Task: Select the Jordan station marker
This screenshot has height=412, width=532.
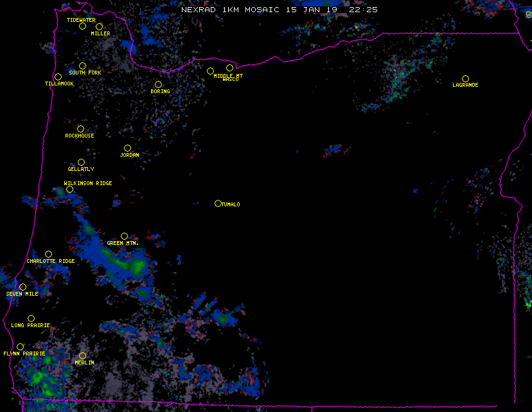Action: [x=127, y=148]
